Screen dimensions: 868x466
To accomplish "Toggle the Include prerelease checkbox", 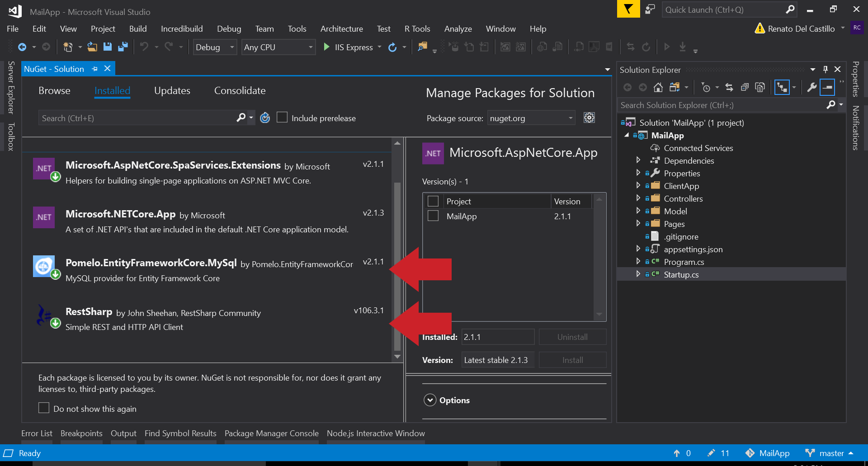I will tap(282, 118).
